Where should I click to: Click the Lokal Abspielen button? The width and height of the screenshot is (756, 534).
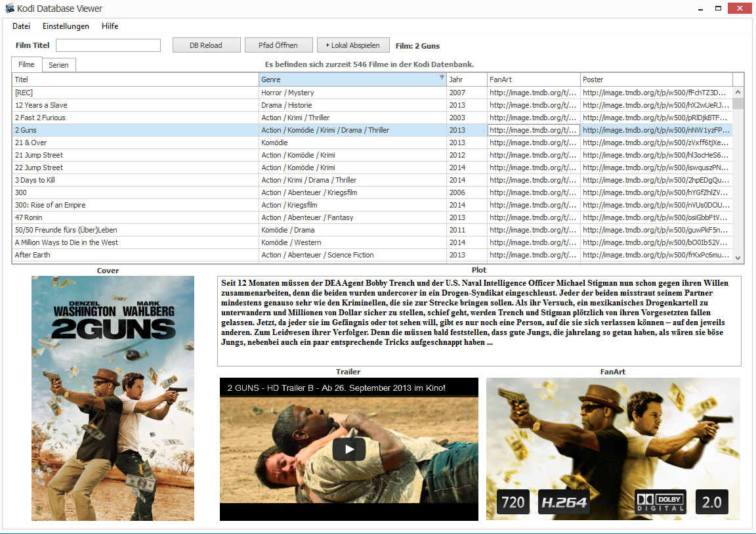[353, 45]
